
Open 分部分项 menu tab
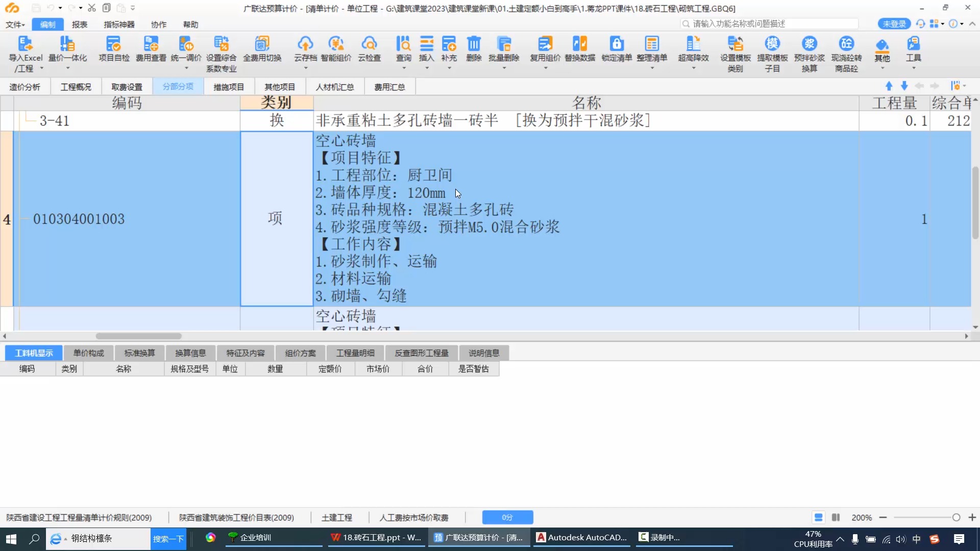click(x=177, y=87)
